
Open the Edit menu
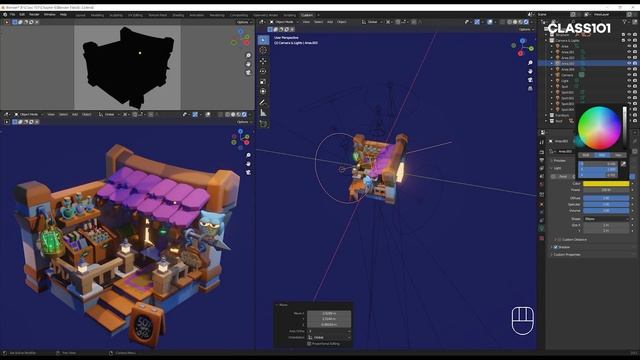click(x=22, y=15)
